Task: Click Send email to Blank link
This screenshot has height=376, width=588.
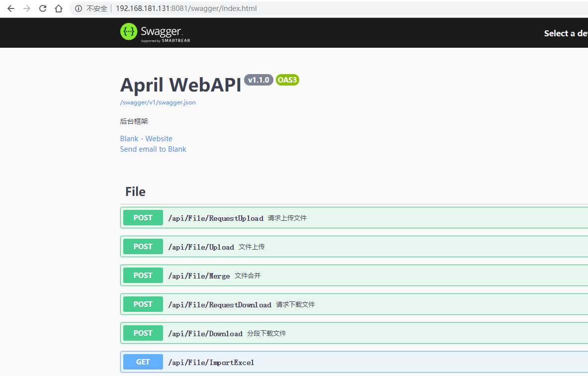Action: point(153,149)
